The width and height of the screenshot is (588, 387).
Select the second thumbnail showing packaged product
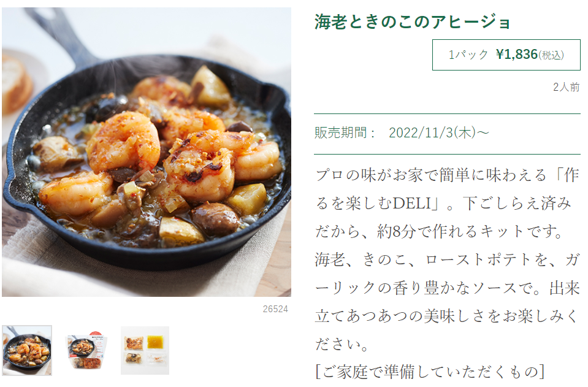pos(86,350)
